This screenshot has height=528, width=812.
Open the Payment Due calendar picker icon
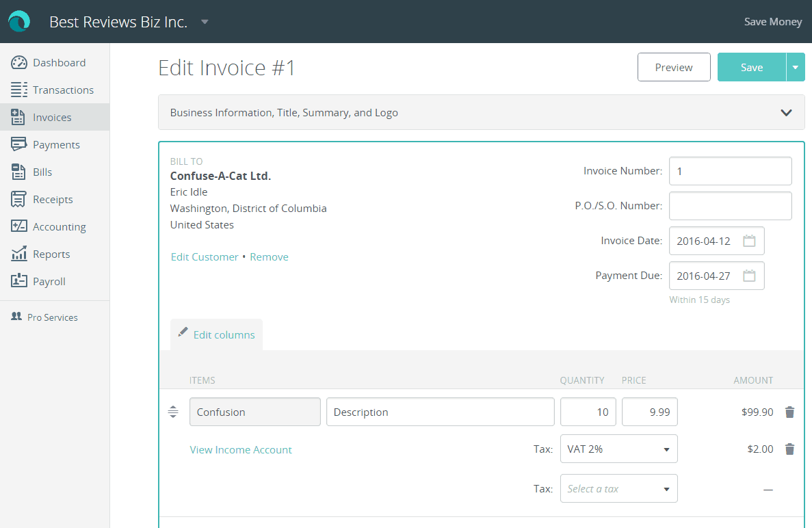[749, 276]
